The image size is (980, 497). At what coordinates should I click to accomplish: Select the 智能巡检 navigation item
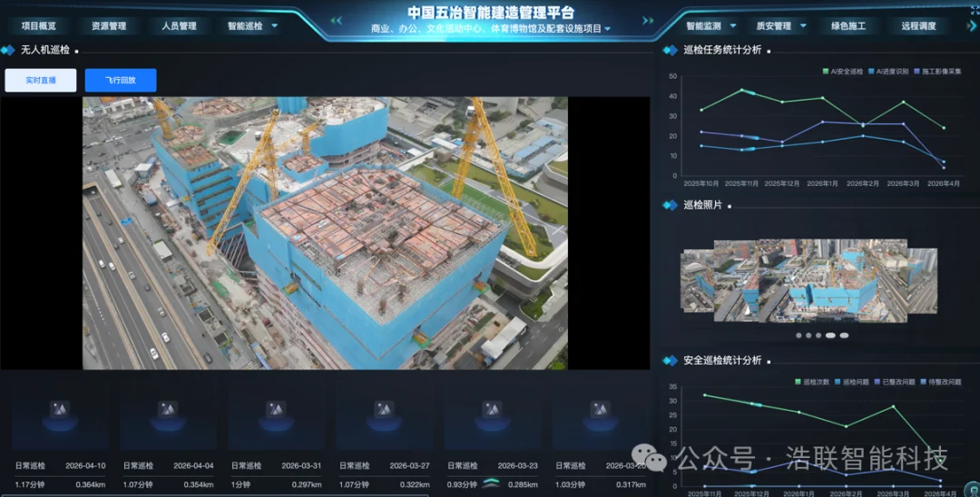coord(245,25)
